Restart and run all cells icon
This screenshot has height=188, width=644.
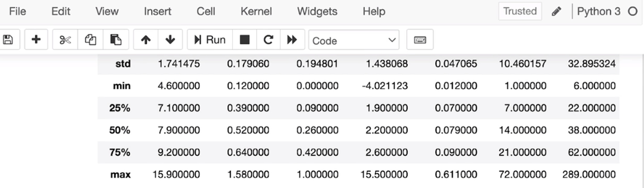pyautogui.click(x=292, y=40)
